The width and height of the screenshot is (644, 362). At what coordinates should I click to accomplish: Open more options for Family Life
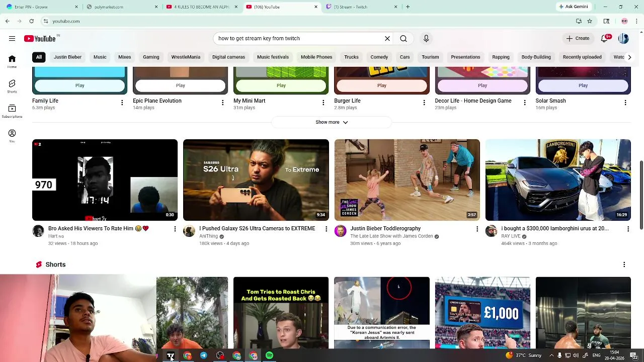coord(122,103)
